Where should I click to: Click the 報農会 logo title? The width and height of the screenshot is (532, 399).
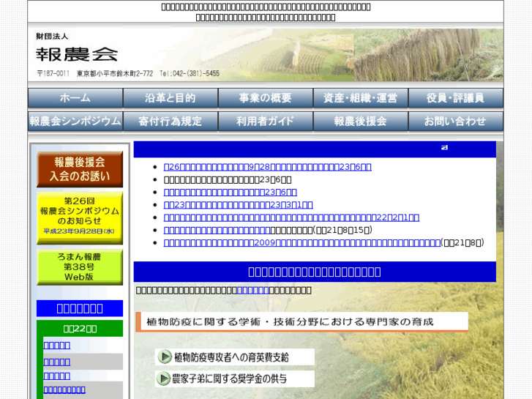coord(77,54)
